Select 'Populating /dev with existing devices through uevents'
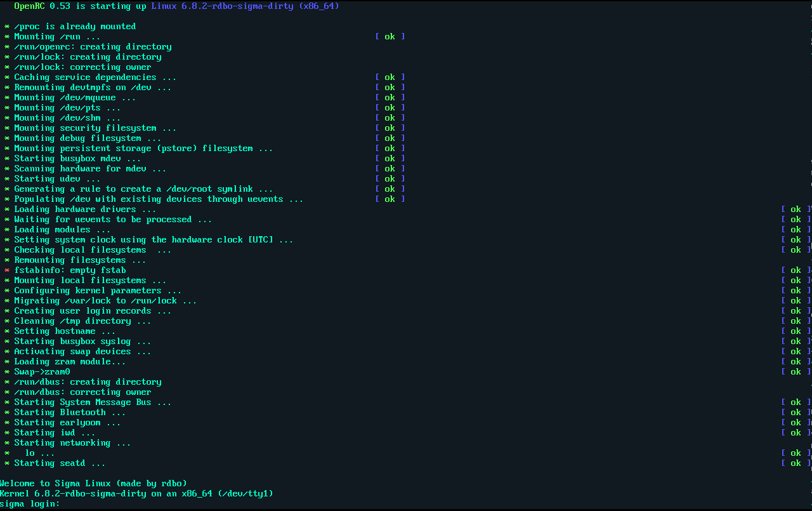This screenshot has width=812, height=511. click(159, 199)
